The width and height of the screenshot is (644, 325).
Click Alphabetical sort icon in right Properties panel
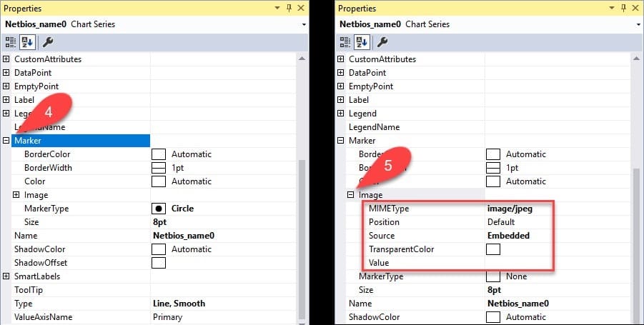coord(362,42)
